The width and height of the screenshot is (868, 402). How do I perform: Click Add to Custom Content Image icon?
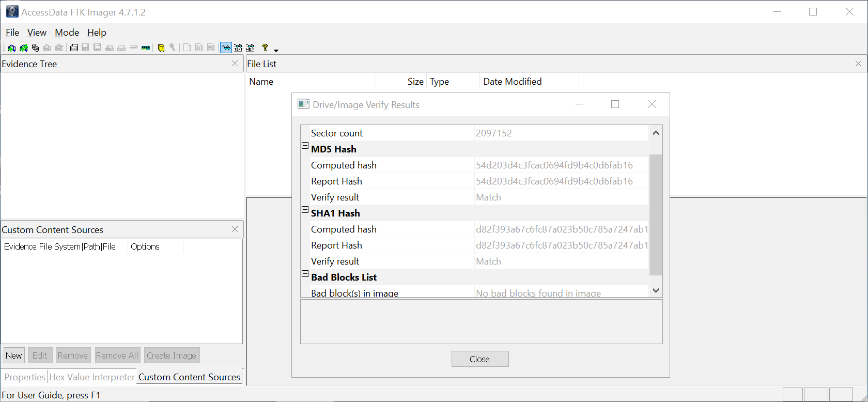[110, 48]
